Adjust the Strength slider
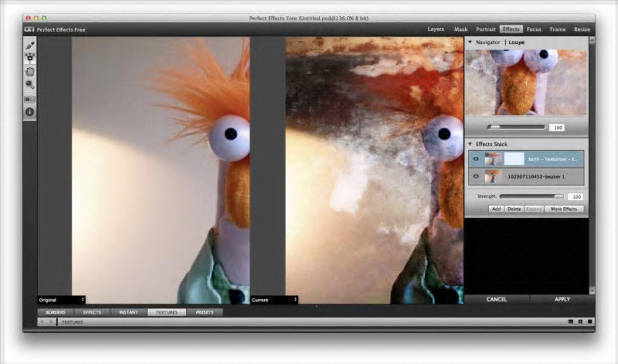The height and width of the screenshot is (364, 618). (x=532, y=196)
